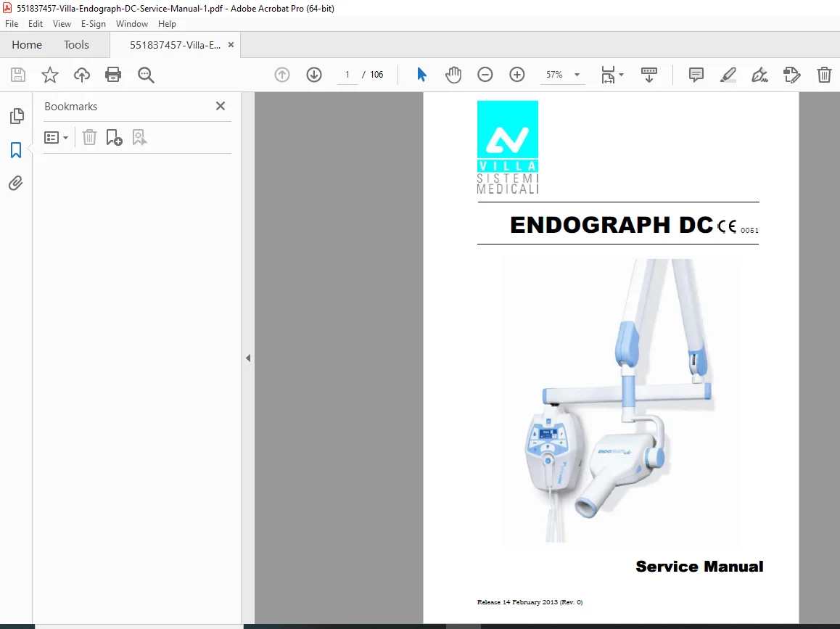The height and width of the screenshot is (629, 840).
Task: Switch to the Home tab
Action: (x=27, y=45)
